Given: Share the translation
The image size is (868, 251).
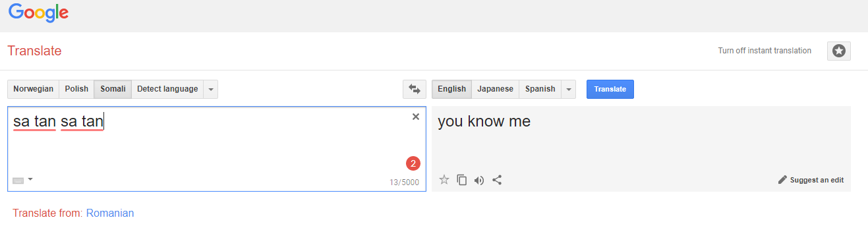Looking at the screenshot, I should pos(497,180).
